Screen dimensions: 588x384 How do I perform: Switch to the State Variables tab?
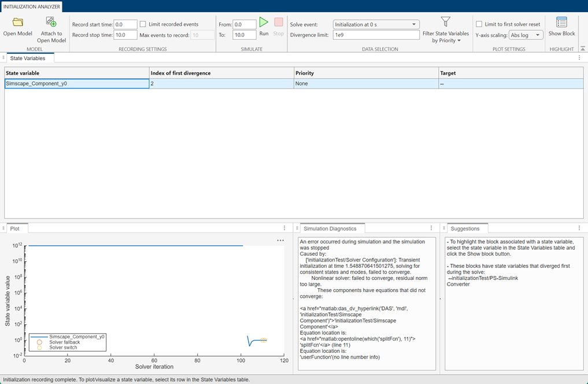(29, 58)
